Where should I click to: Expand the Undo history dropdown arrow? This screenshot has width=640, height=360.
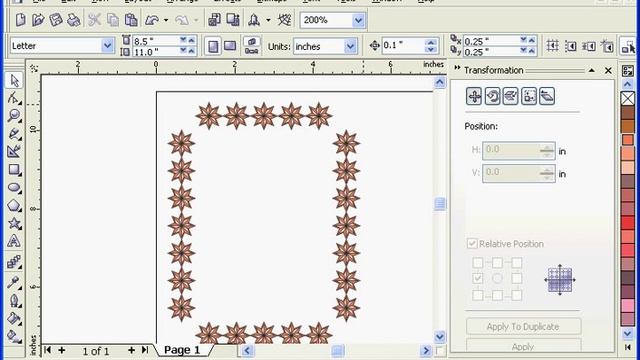[x=166, y=20]
